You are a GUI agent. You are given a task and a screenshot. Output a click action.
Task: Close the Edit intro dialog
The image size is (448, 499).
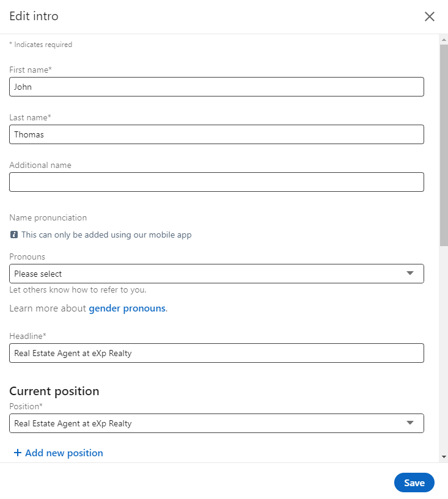pos(430,16)
